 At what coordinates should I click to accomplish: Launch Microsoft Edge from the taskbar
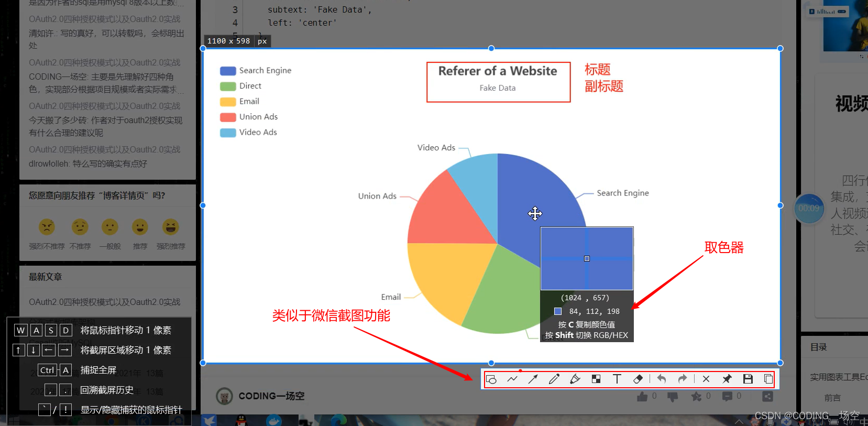(339, 420)
